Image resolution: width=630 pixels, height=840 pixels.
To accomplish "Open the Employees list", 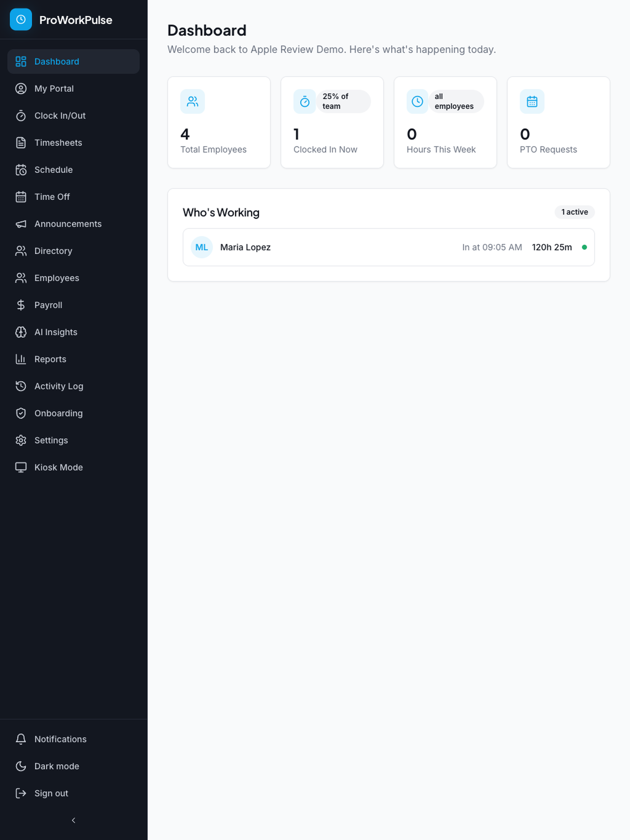I will (74, 278).
